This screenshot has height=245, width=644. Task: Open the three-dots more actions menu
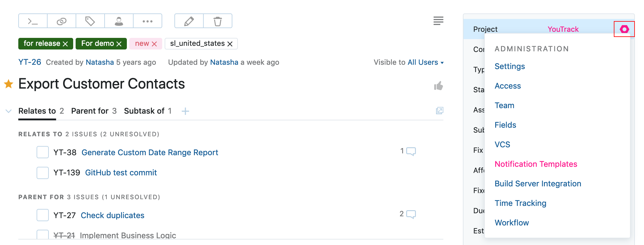(148, 21)
